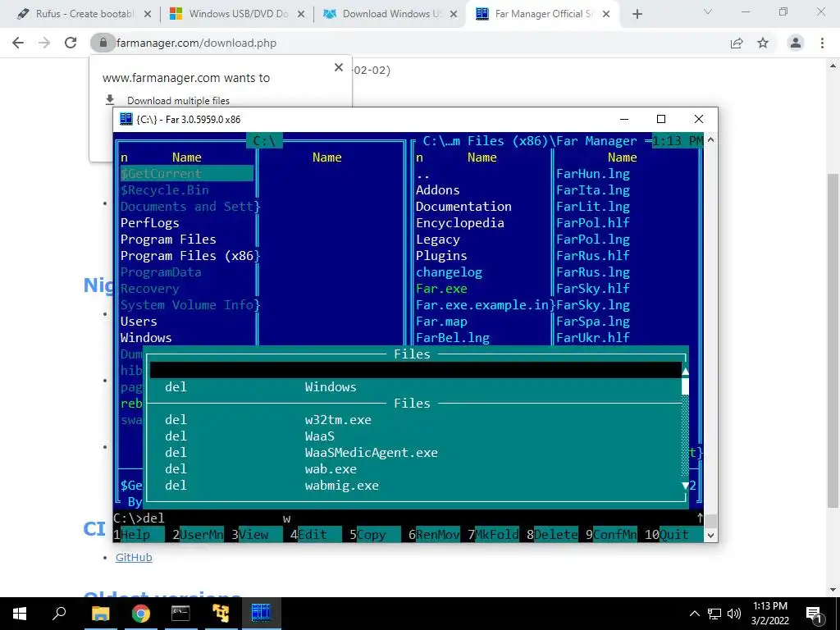Select 'del w32tm.exe' completion entry
The width and height of the screenshot is (840, 630).
point(416,419)
